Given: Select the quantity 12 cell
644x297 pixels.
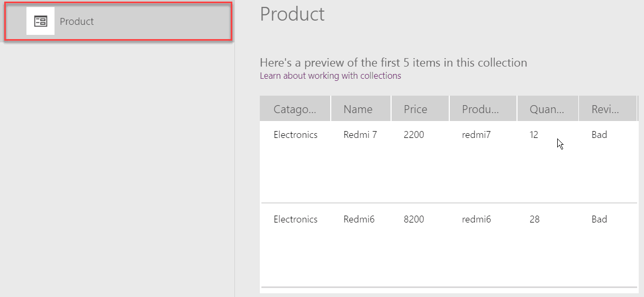Looking at the screenshot, I should pos(534,135).
